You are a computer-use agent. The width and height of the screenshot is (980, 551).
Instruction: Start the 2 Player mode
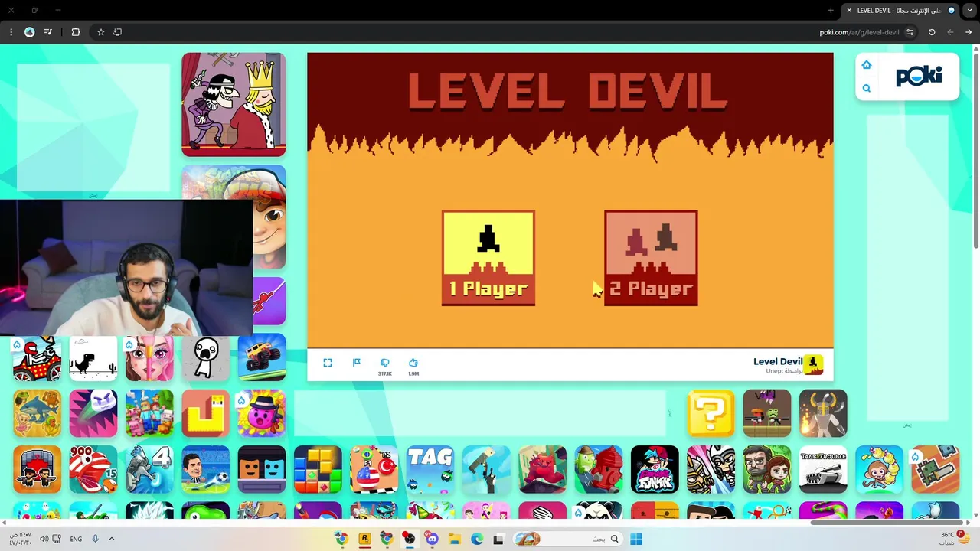[651, 259]
